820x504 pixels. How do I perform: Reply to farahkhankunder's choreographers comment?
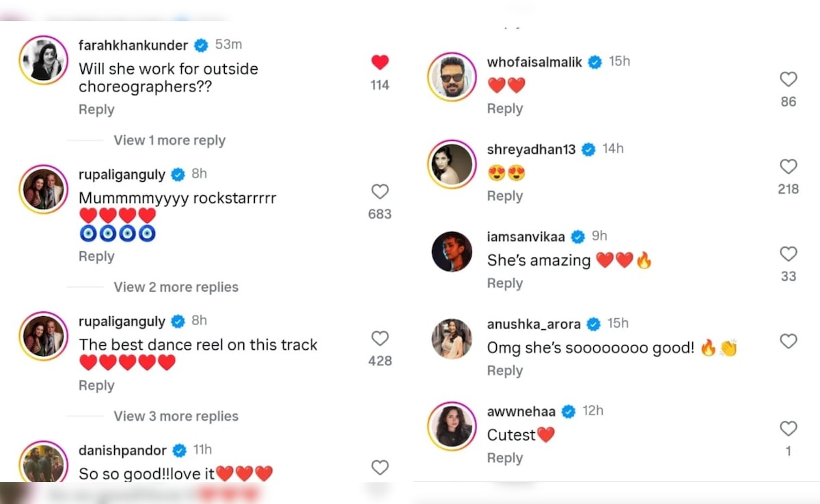(x=96, y=109)
